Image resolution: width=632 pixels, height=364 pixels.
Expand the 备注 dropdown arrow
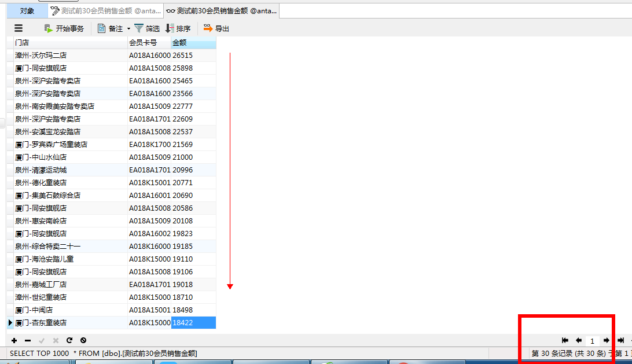128,29
